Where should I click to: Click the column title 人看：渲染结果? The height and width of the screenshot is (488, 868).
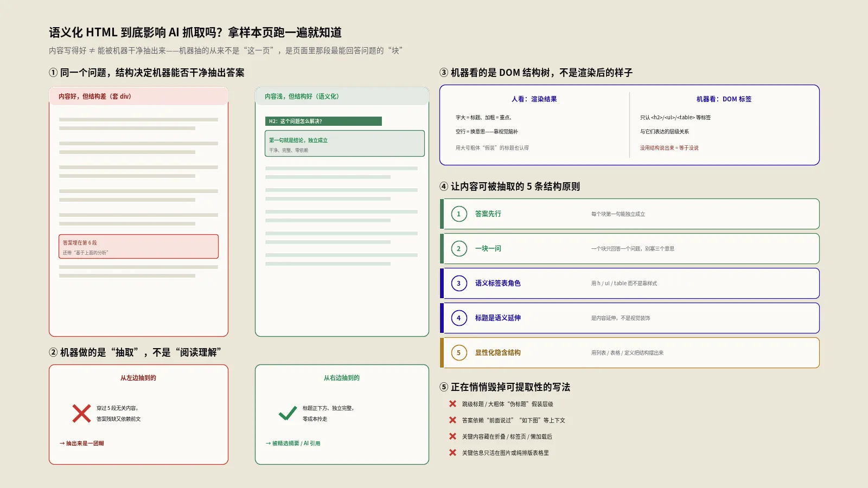pyautogui.click(x=534, y=99)
